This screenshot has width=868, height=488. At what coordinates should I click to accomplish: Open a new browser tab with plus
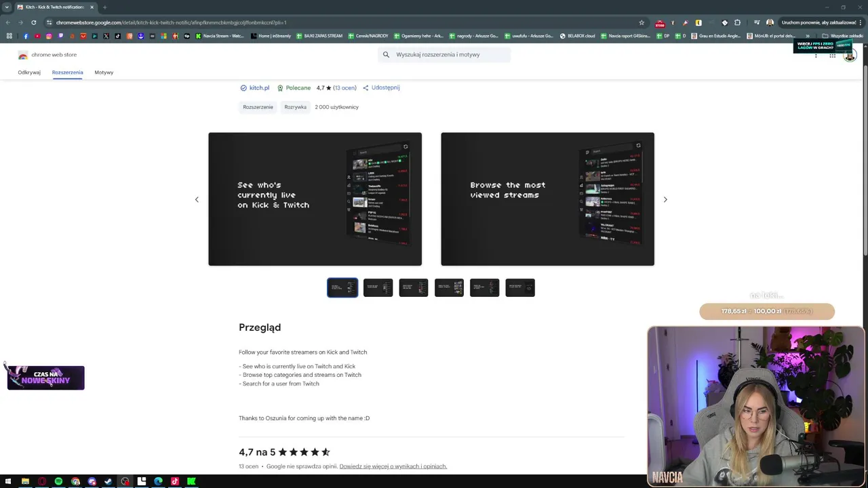click(104, 7)
